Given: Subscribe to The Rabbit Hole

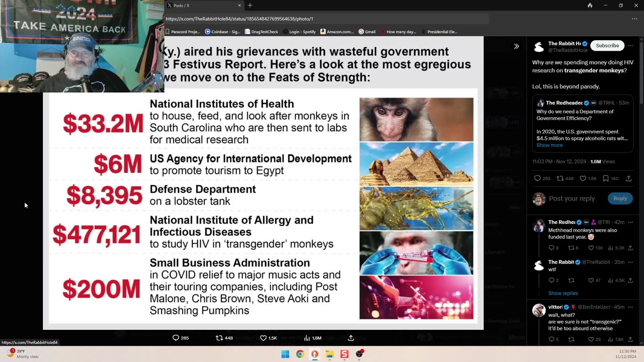Looking at the screenshot, I should [607, 45].
